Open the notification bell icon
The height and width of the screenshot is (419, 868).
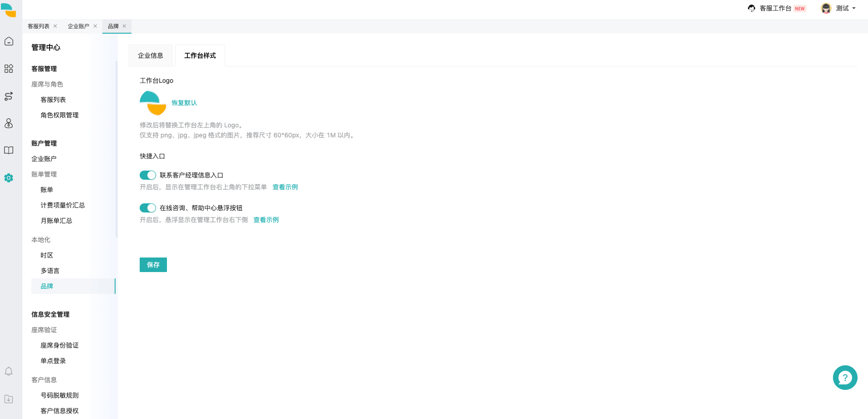[9, 372]
